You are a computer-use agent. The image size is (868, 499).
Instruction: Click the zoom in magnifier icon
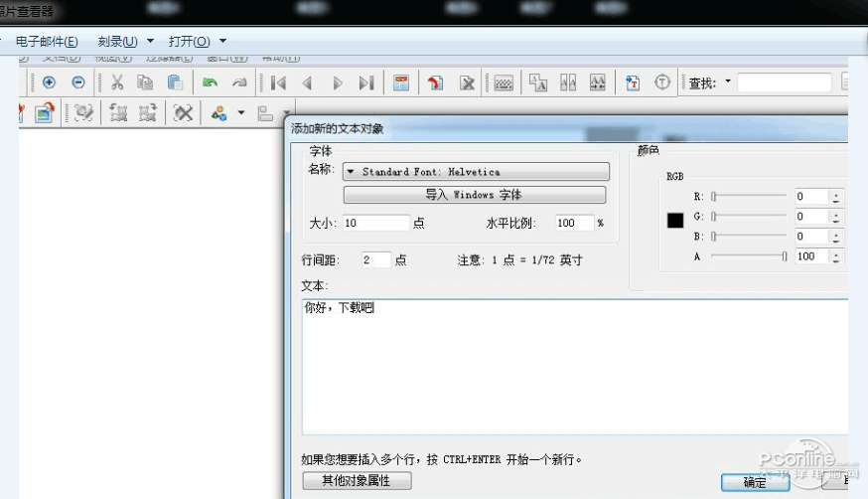click(x=49, y=83)
